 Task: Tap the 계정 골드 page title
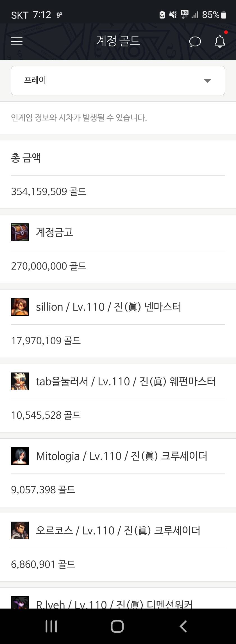coord(118,41)
